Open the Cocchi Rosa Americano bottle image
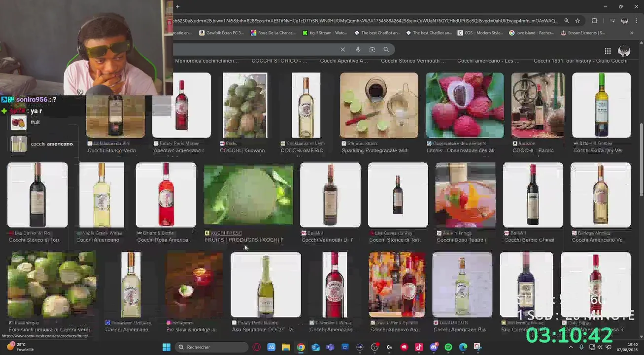The width and height of the screenshot is (644, 355). tap(166, 195)
